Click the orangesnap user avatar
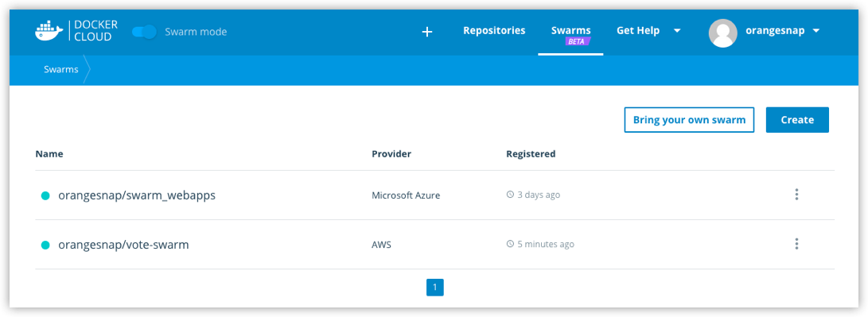868x317 pixels. click(x=723, y=33)
